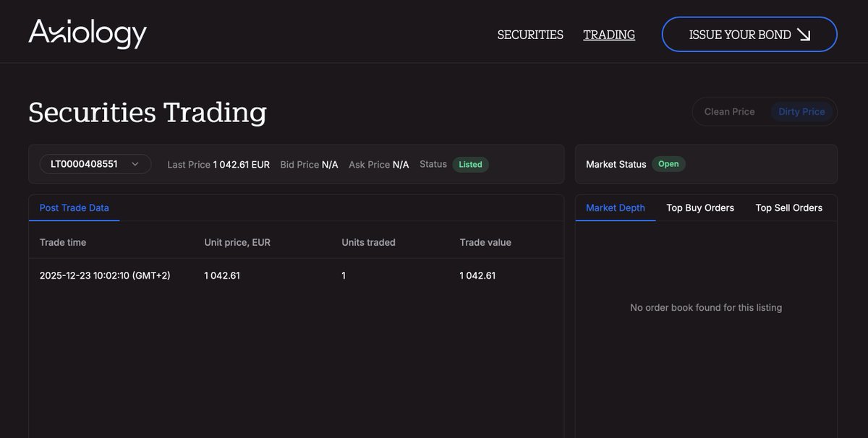Screen dimensions: 868x438
Task: Select the Market Depth tab
Action: (616, 207)
